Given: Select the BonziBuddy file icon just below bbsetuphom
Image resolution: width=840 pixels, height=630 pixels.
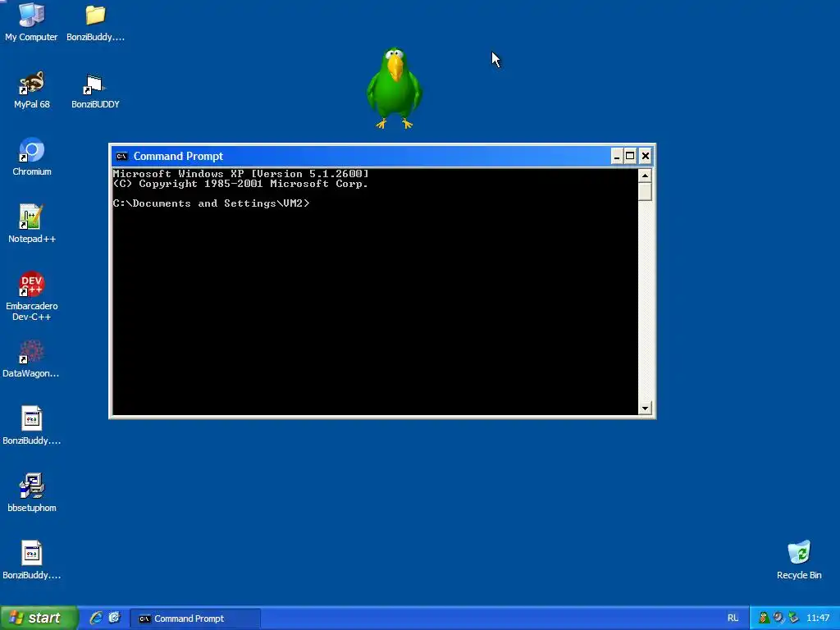Looking at the screenshot, I should pos(32,559).
